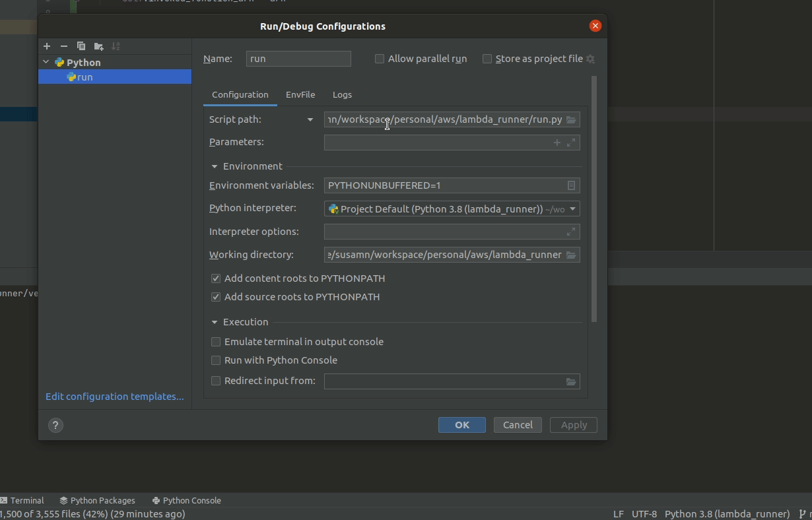Open Edit configuration templates link
This screenshot has height=520, width=812.
point(115,397)
